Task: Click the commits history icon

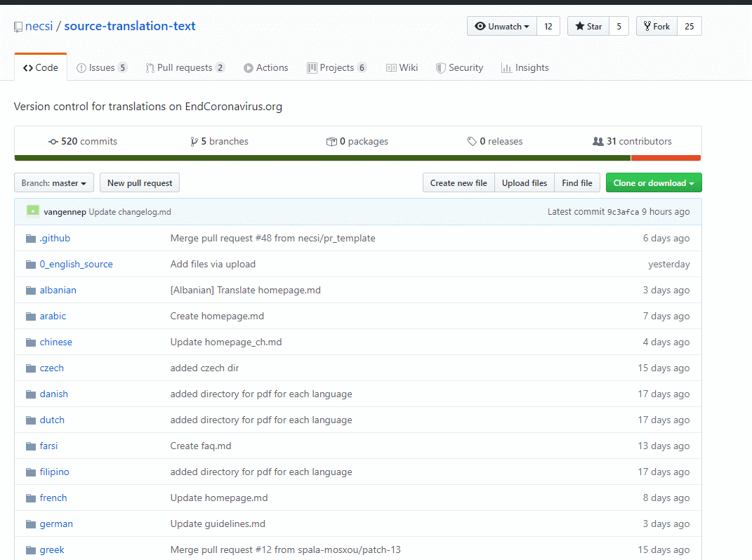Action: coord(53,142)
